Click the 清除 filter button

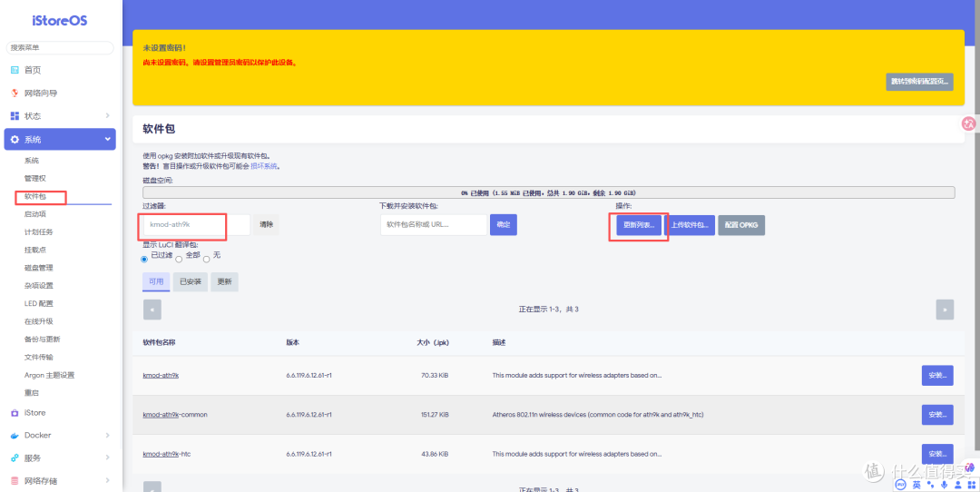[266, 225]
